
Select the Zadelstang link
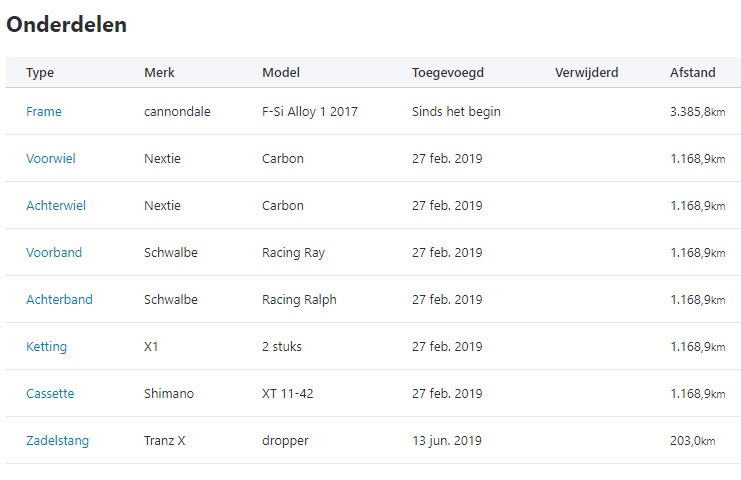pos(57,441)
